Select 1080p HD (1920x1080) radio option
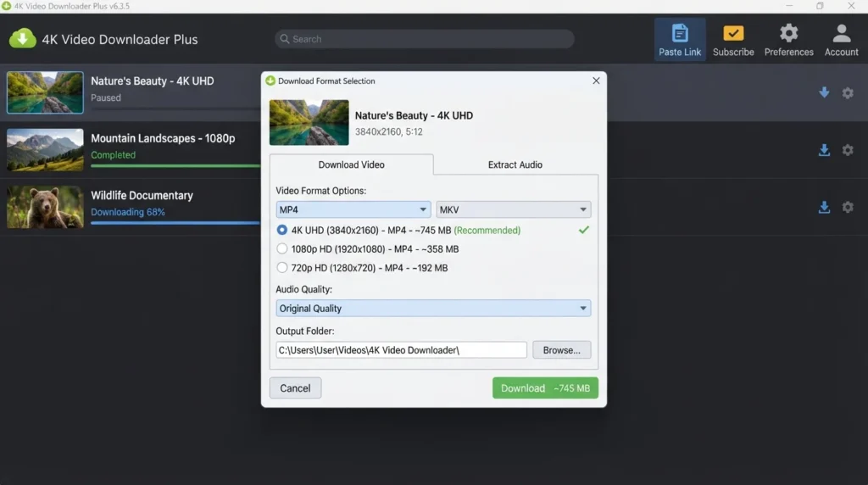The image size is (868, 485). tap(281, 248)
